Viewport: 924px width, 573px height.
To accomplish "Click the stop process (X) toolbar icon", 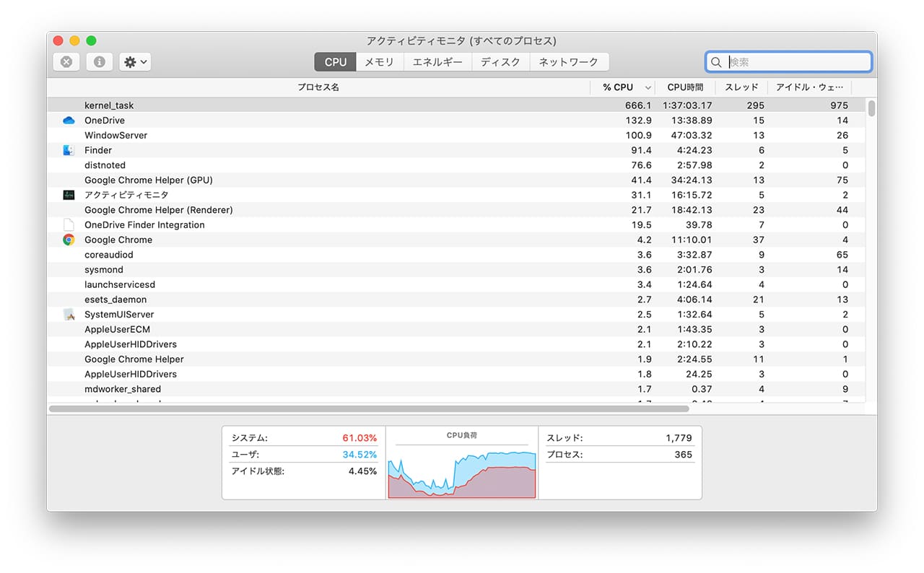I will point(66,62).
